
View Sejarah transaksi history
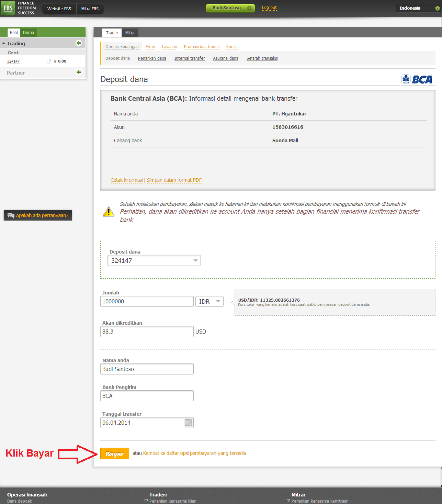point(262,58)
